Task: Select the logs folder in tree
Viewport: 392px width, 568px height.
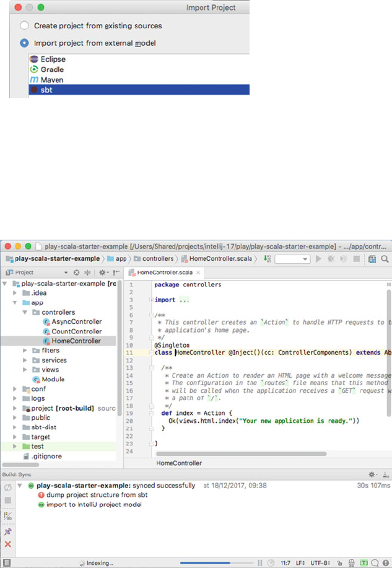Action: (x=33, y=398)
